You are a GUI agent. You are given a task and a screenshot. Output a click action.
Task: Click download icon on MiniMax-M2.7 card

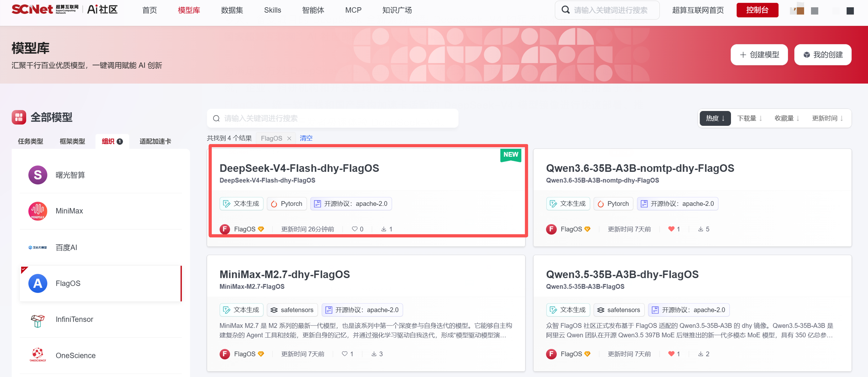click(374, 354)
